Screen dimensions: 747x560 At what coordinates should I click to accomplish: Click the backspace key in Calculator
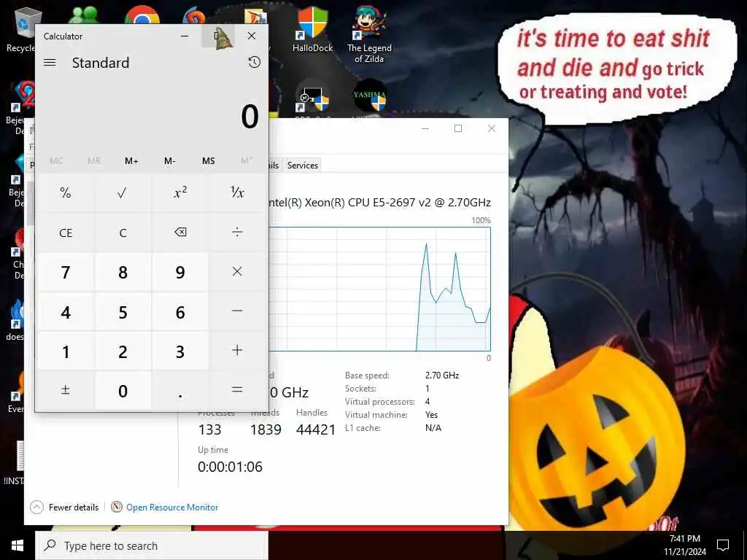tap(180, 233)
